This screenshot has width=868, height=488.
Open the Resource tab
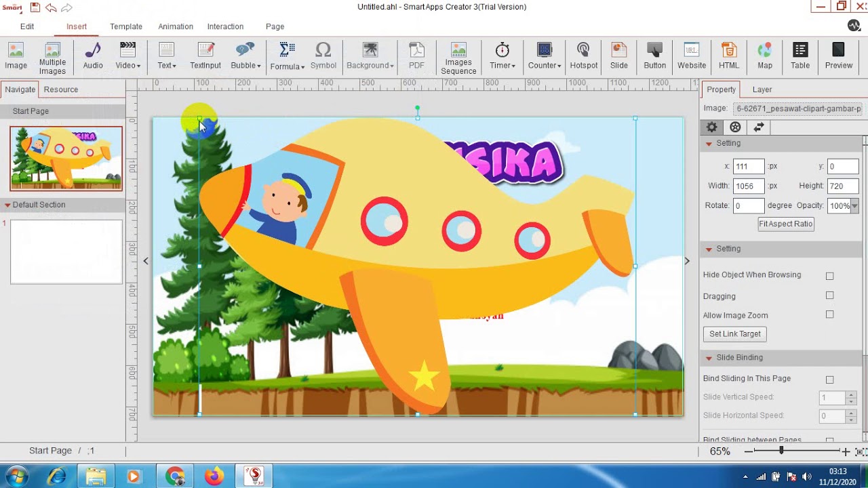(61, 89)
